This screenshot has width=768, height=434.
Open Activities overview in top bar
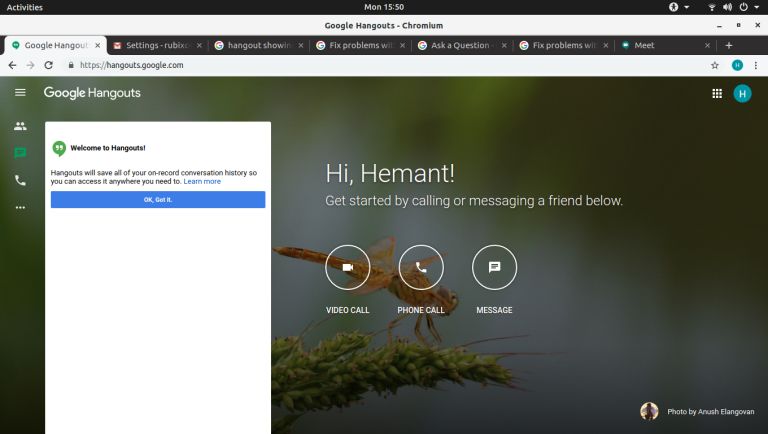[x=24, y=7]
